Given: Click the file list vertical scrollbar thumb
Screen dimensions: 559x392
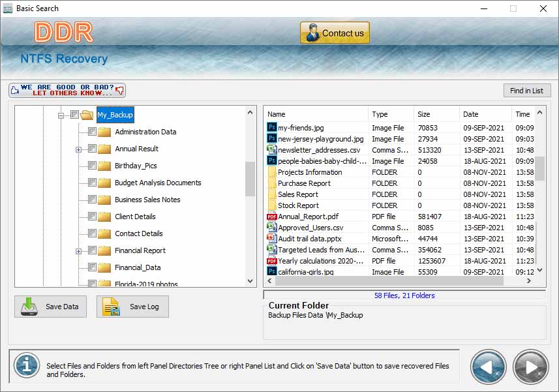Looking at the screenshot, I should [x=540, y=168].
